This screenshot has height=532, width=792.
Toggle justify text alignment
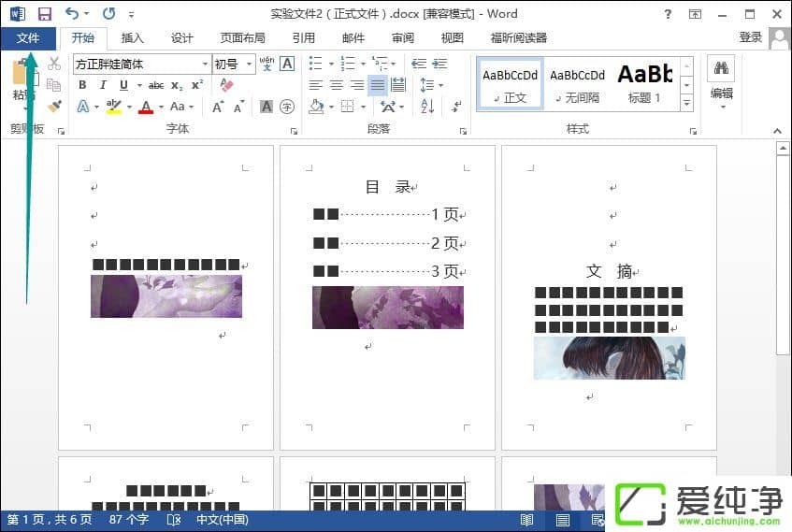coord(377,85)
